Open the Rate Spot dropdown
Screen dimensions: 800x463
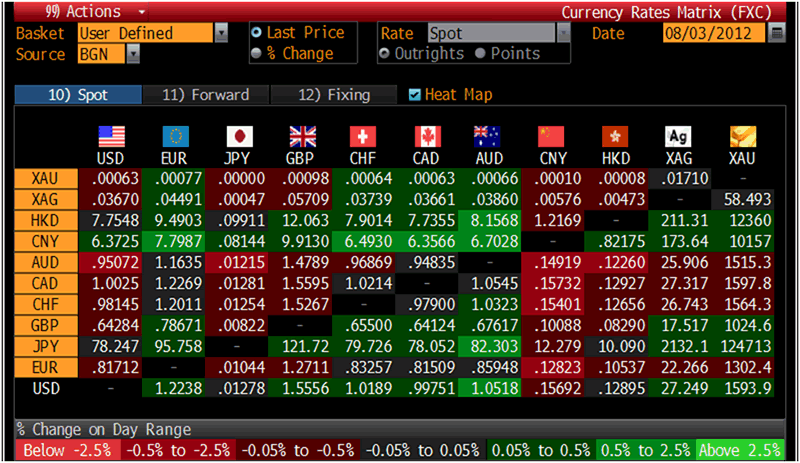563,33
